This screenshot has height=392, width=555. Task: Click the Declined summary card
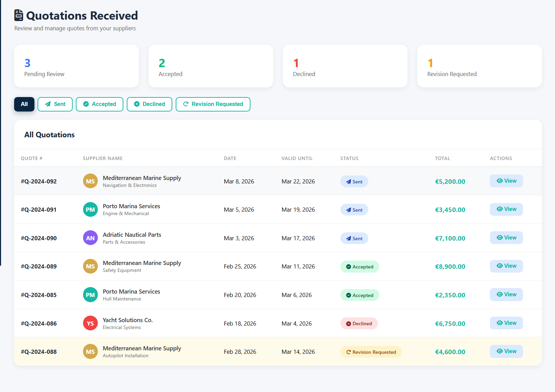pos(345,66)
